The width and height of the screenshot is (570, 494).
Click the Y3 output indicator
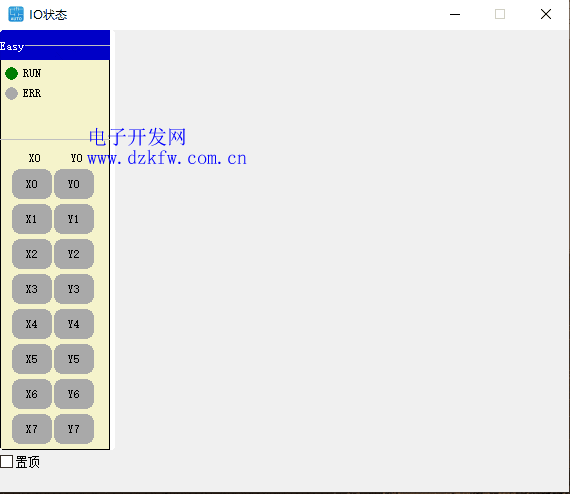(x=74, y=289)
